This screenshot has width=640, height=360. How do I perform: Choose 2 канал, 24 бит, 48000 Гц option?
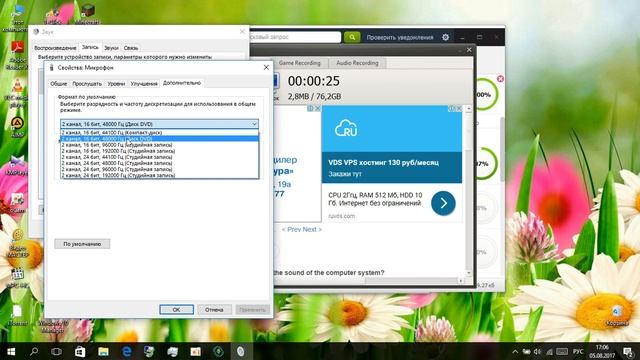pos(160,163)
